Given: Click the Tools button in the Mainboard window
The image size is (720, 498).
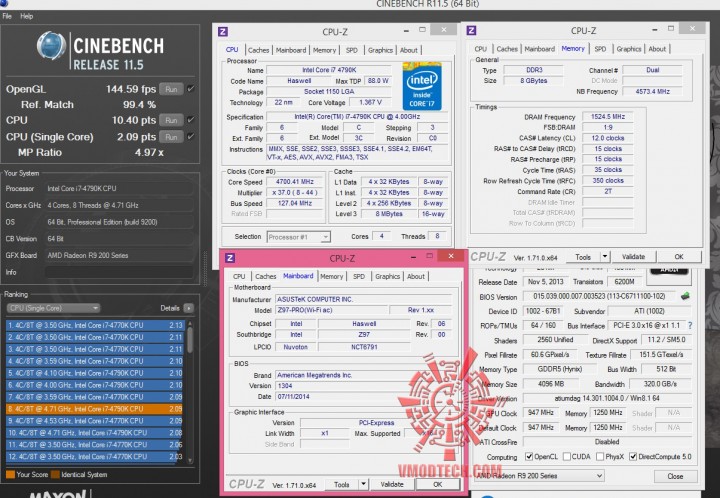Looking at the screenshot, I should (x=342, y=484).
